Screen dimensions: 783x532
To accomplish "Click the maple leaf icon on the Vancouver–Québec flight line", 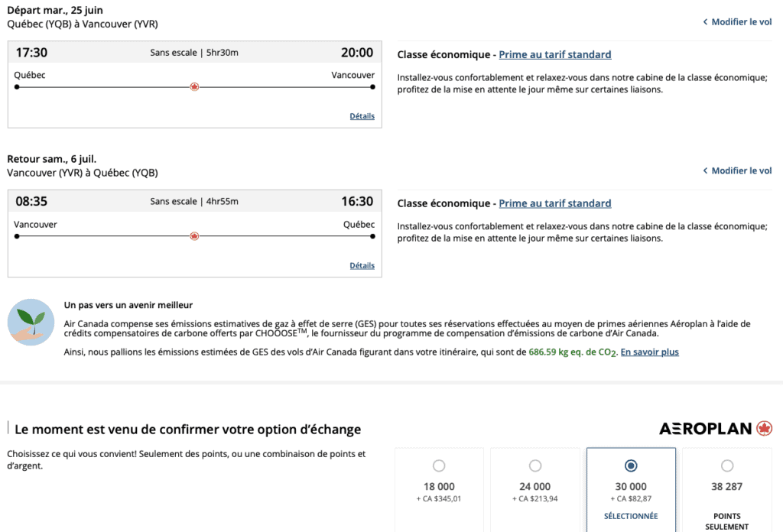I will pyautogui.click(x=194, y=236).
